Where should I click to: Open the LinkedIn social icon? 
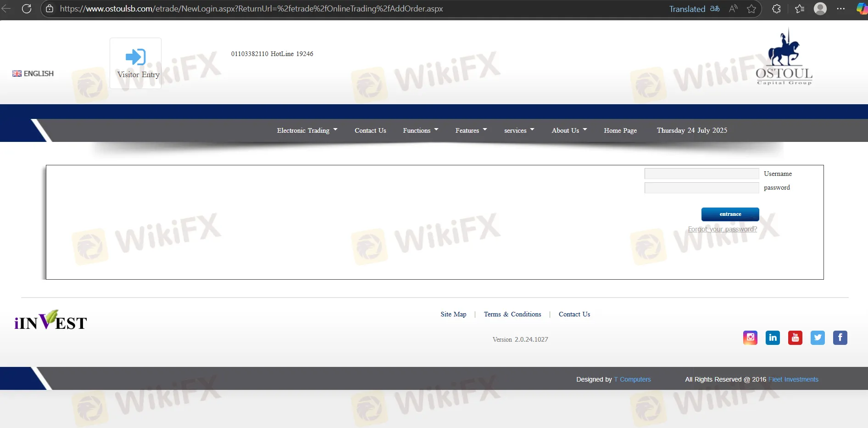773,338
